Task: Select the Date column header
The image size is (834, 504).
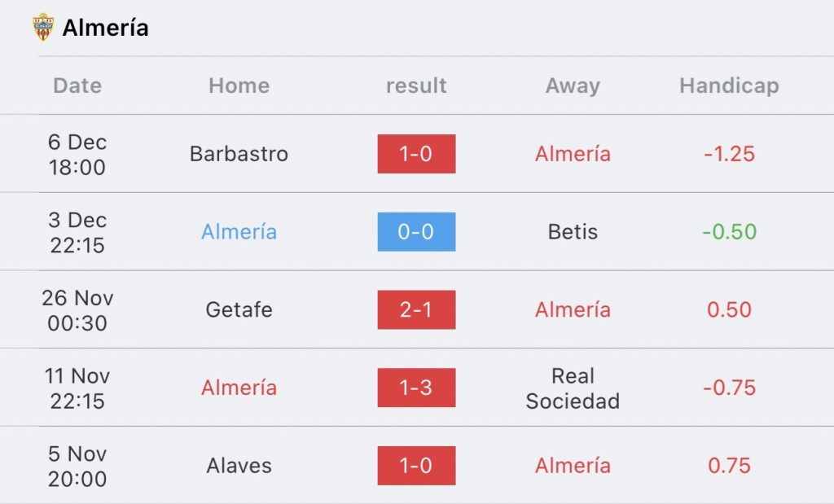Action: 77,85
